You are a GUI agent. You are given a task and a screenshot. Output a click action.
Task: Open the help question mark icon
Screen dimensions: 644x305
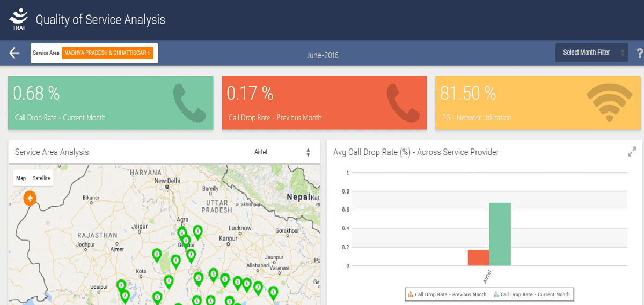(639, 53)
